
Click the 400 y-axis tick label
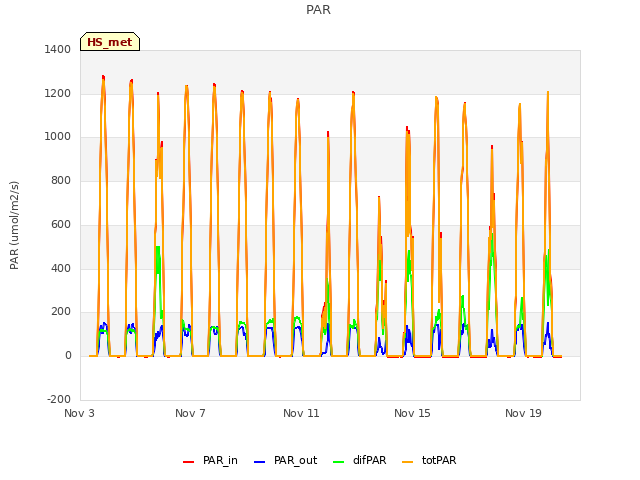[61, 269]
